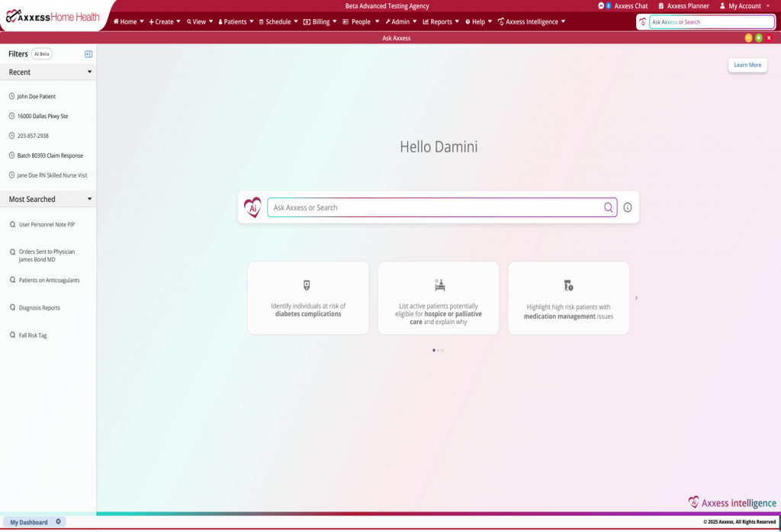Image resolution: width=781 pixels, height=532 pixels.
Task: Click clock icon beside 16000 Dallas Pkwy Ste
Action: (12, 116)
